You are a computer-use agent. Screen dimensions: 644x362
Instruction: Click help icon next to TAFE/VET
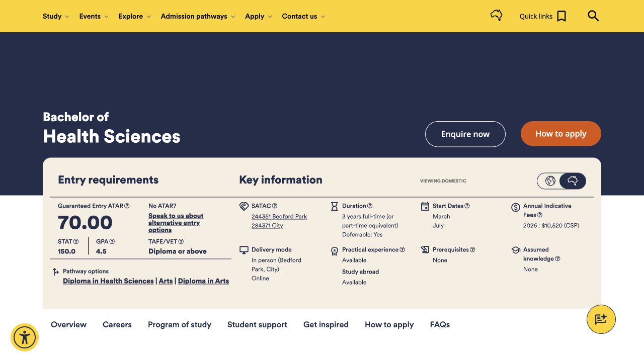click(x=181, y=241)
